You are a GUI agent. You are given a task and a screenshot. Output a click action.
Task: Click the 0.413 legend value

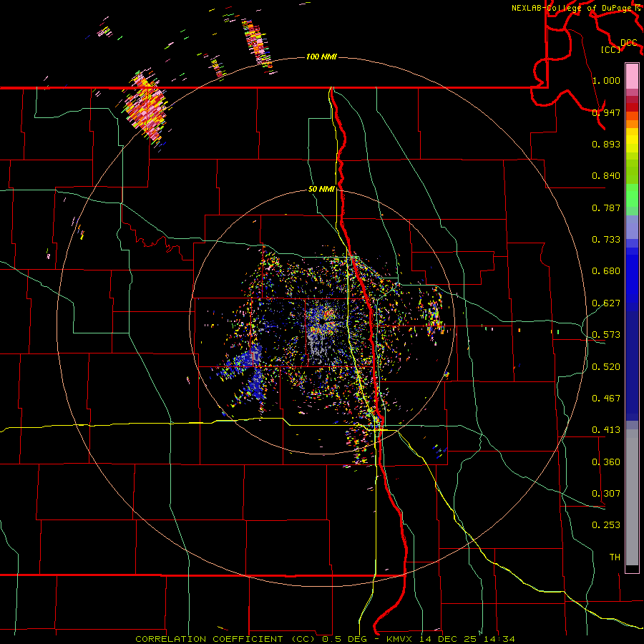coord(606,430)
